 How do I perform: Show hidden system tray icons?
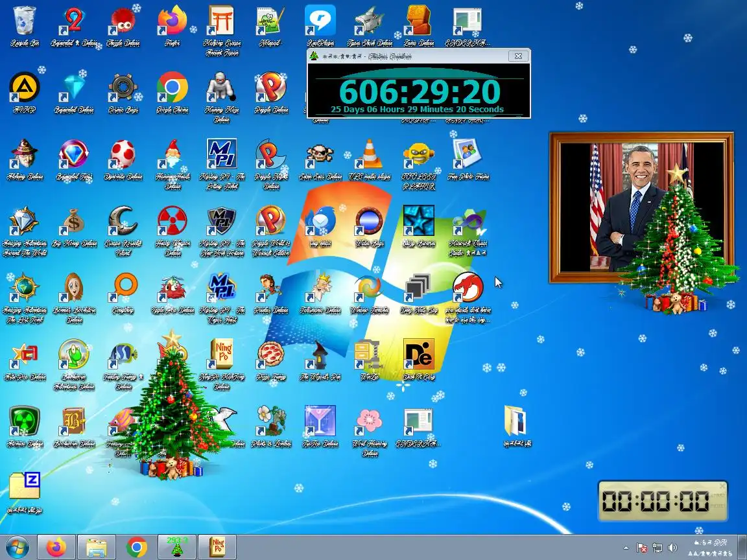click(626, 548)
